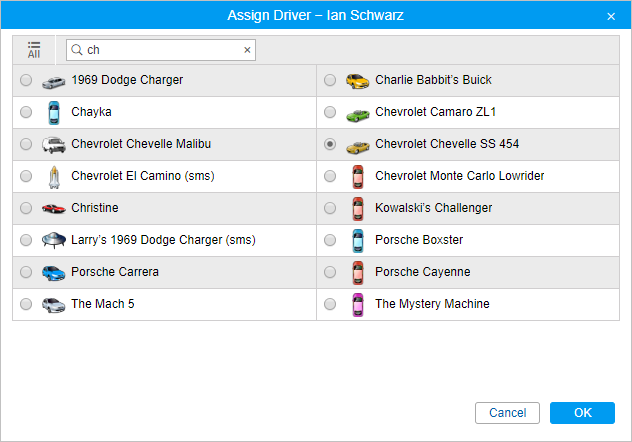
Task: Select the Chevrolet Chevelle Malibu radio button
Action: click(26, 144)
